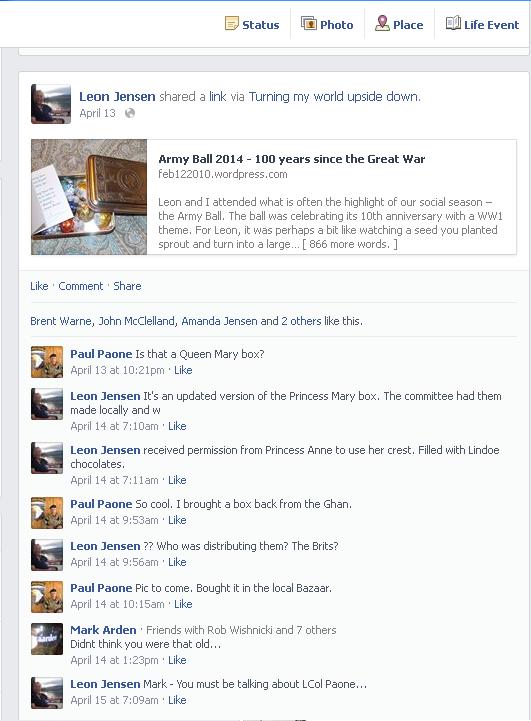Open Amanda Jensen's profile link
The height and width of the screenshot is (721, 531).
[x=219, y=321]
